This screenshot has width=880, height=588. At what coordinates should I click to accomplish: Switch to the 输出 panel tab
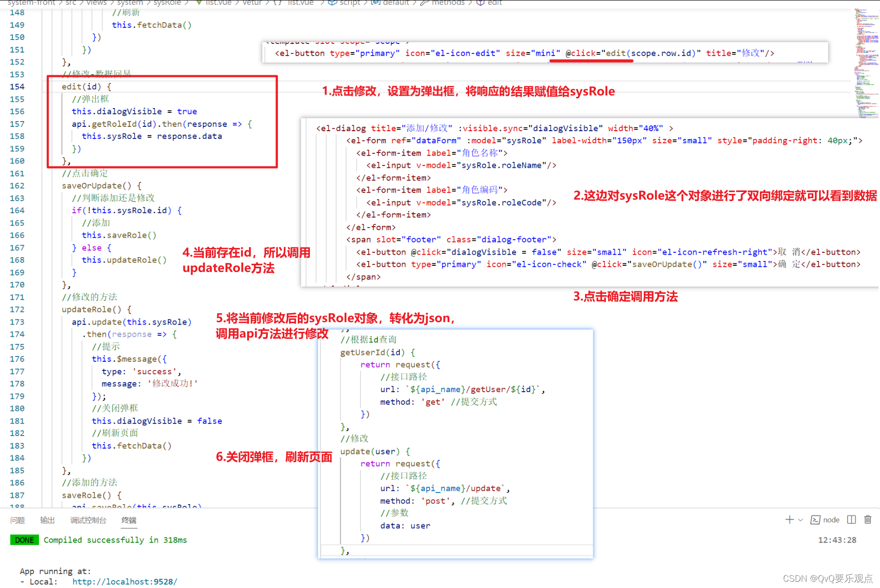(x=47, y=520)
